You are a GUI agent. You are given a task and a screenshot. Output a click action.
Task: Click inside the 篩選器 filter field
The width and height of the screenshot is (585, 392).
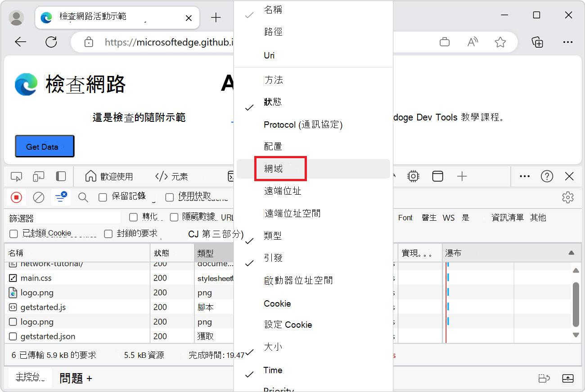pyautogui.click(x=63, y=217)
